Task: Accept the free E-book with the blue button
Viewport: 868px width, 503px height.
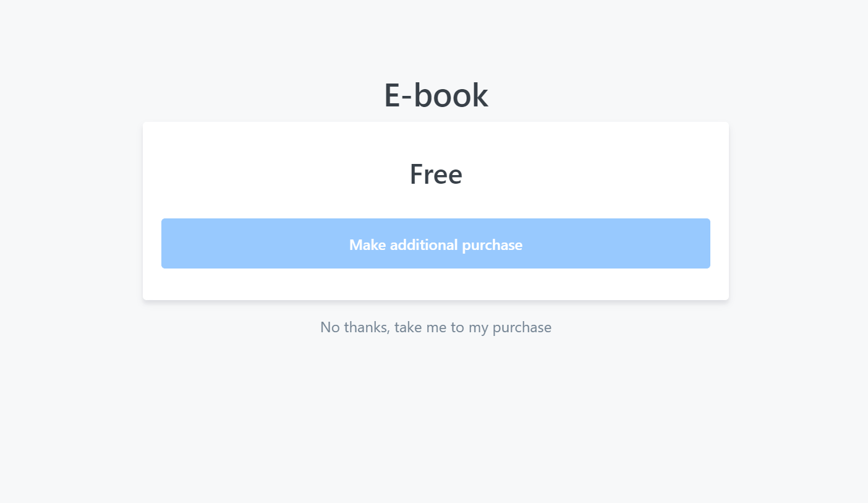Action: click(x=435, y=243)
